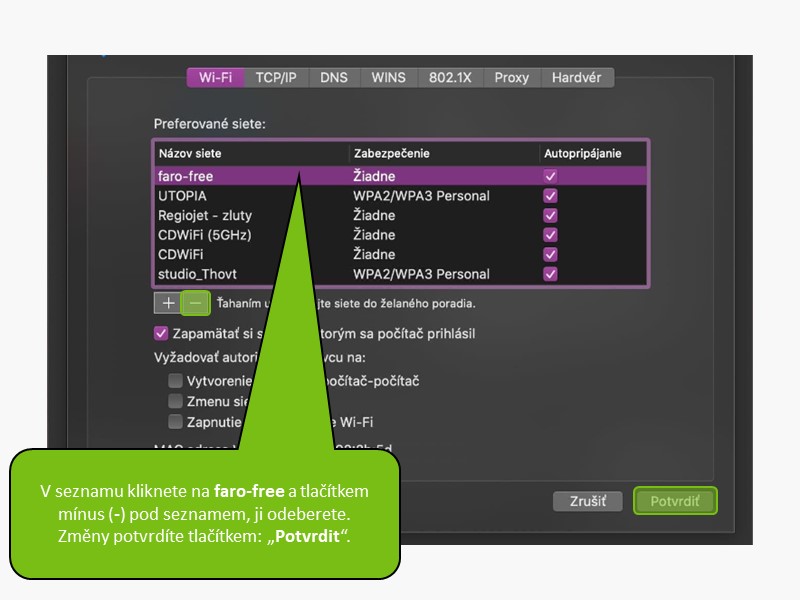The height and width of the screenshot is (600, 800).
Task: Open the Proxy tab
Action: (511, 78)
